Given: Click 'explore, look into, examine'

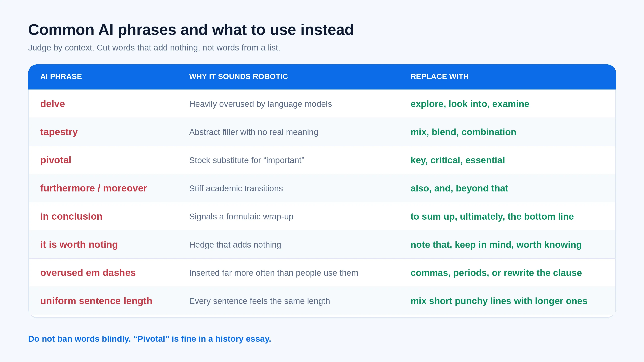Looking at the screenshot, I should tap(470, 104).
